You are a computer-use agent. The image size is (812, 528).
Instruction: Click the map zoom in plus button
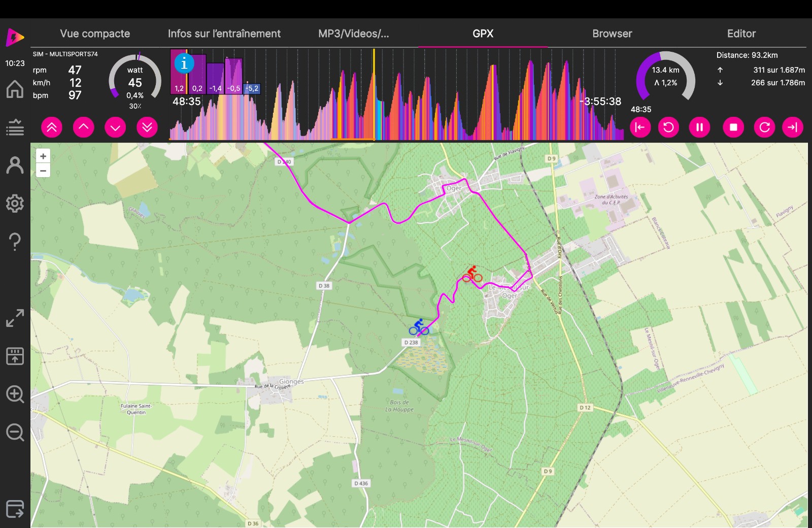(43, 156)
